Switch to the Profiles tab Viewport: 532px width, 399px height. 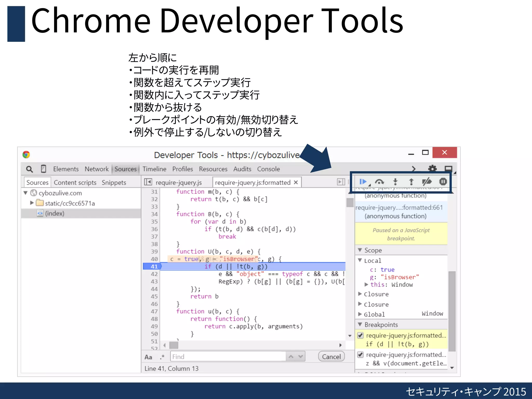point(183,169)
